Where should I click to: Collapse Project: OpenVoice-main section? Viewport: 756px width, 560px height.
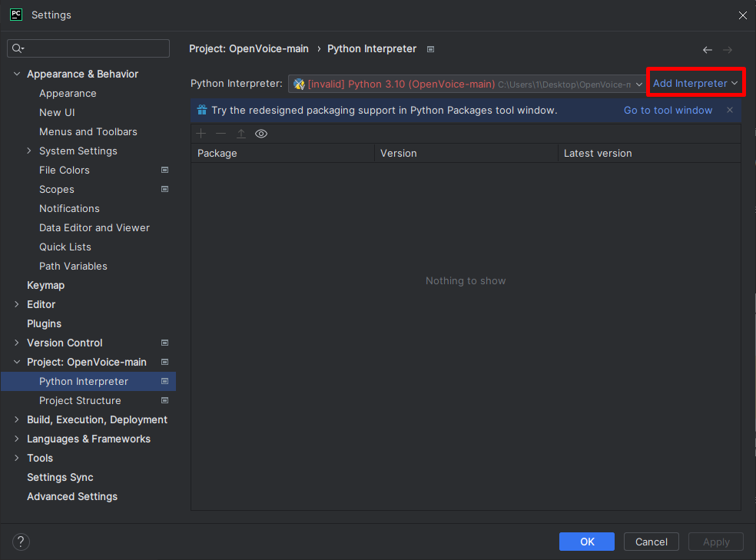[17, 362]
